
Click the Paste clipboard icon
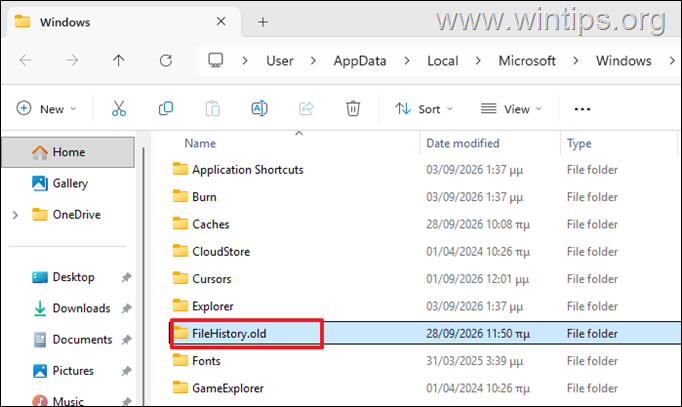212,108
